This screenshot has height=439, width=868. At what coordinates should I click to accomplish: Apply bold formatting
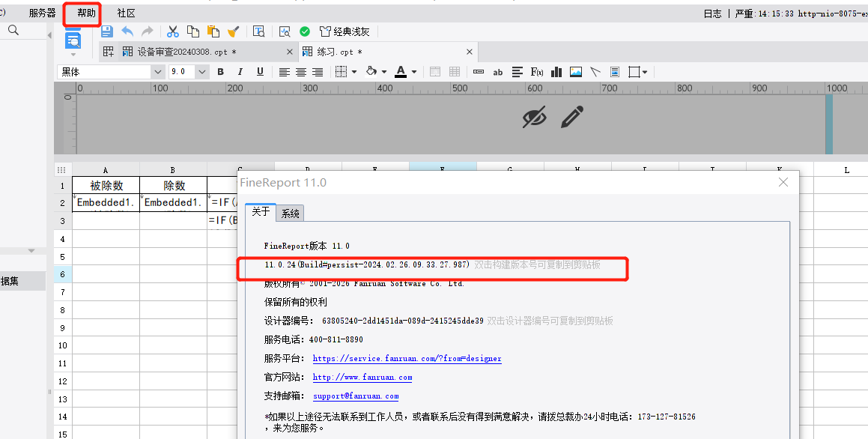point(220,71)
